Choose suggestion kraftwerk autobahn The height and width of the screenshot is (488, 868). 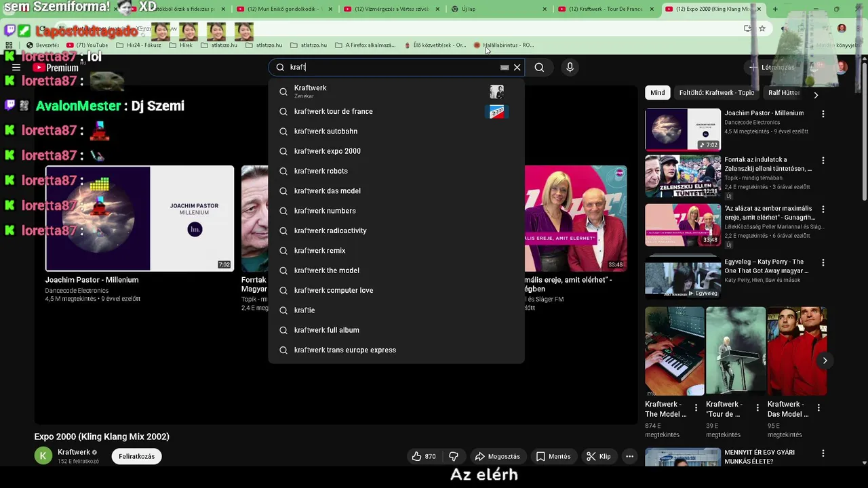(397, 131)
